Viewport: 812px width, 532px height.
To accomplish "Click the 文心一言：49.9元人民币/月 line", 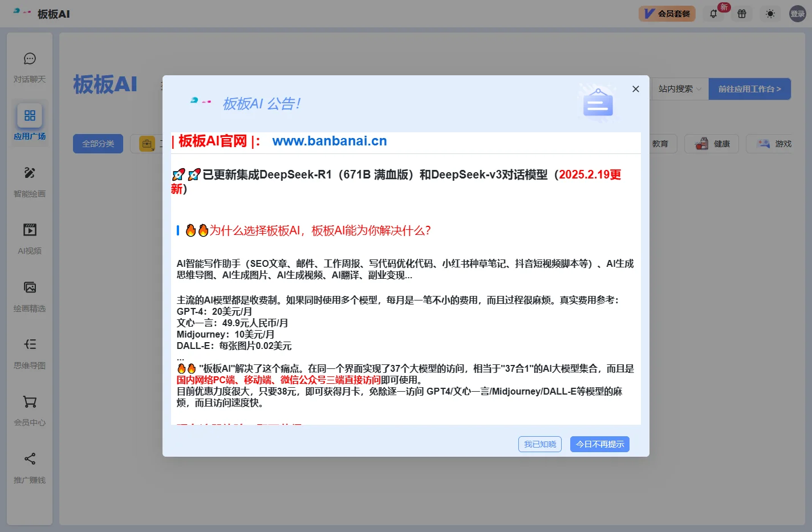I will pyautogui.click(x=232, y=323).
